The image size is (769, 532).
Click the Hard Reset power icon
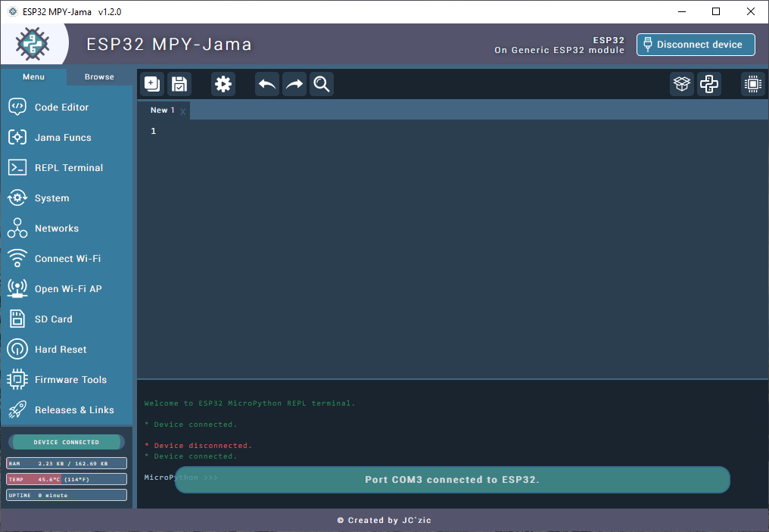[17, 349]
